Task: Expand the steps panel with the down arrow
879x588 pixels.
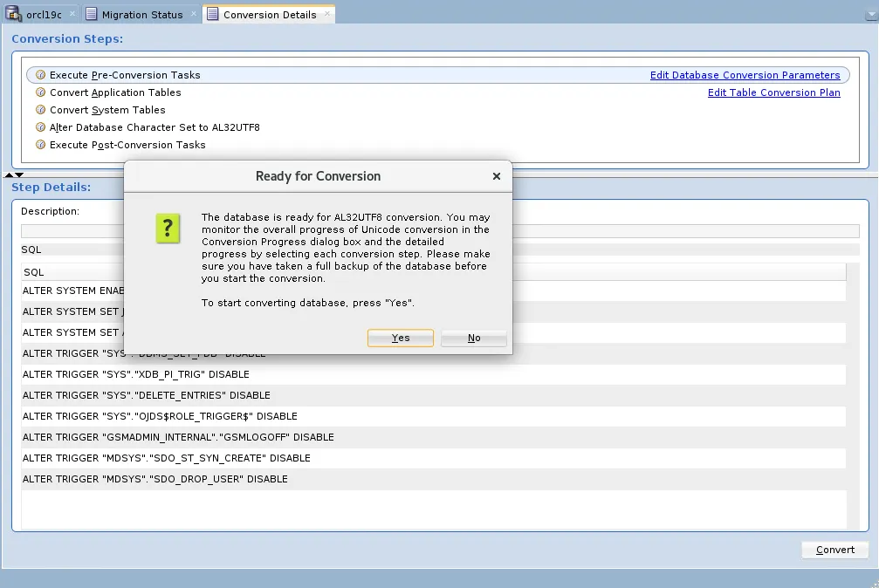Action: coord(19,175)
